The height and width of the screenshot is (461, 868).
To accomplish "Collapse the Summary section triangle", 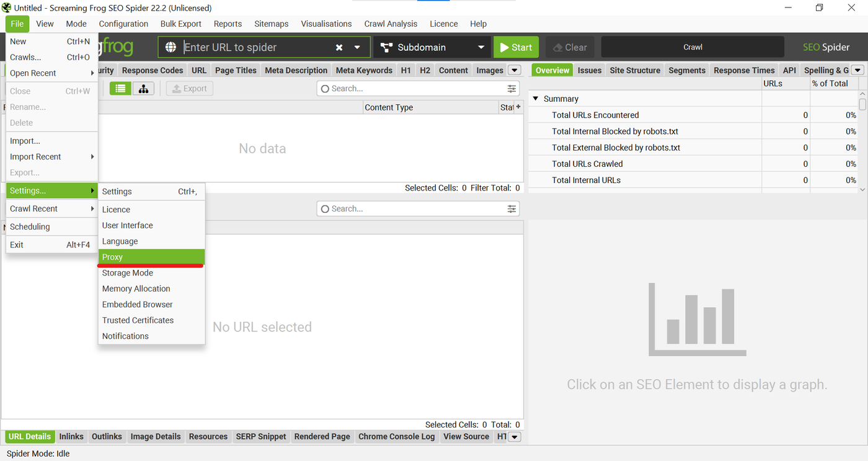I will pyautogui.click(x=536, y=99).
